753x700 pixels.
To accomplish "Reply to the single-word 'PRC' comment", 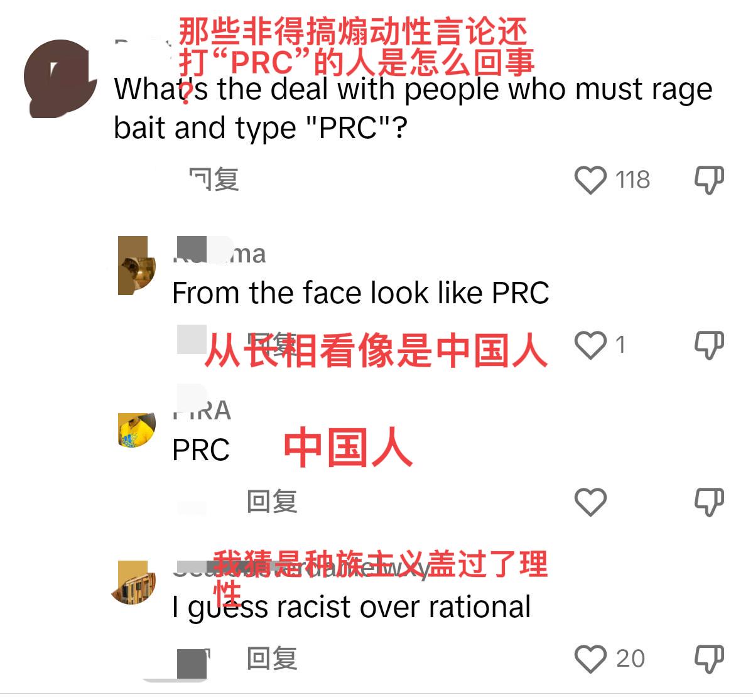I will [272, 502].
